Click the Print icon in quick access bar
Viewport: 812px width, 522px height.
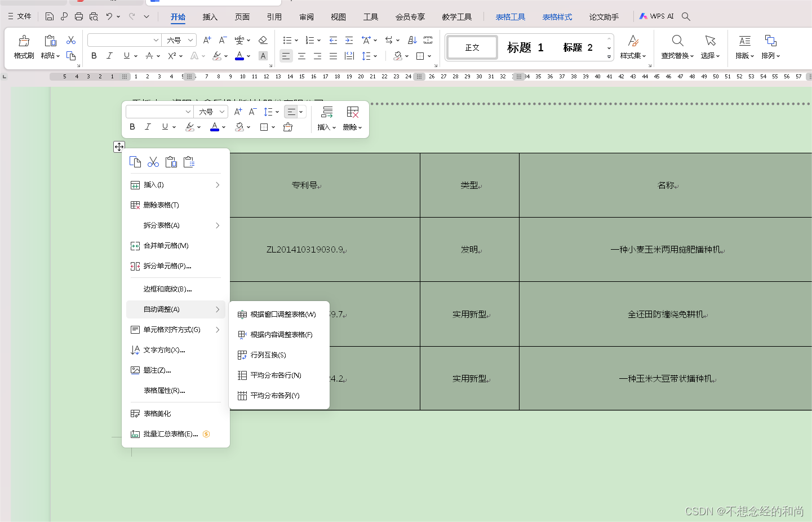click(79, 16)
